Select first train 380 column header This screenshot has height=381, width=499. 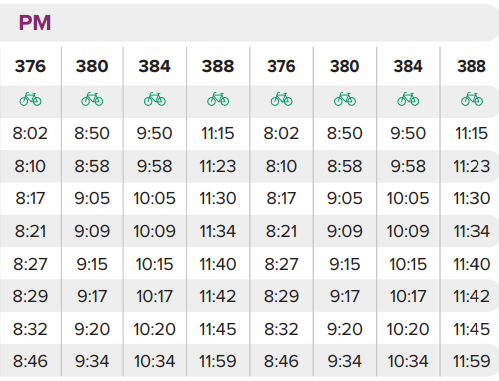[x=92, y=66]
